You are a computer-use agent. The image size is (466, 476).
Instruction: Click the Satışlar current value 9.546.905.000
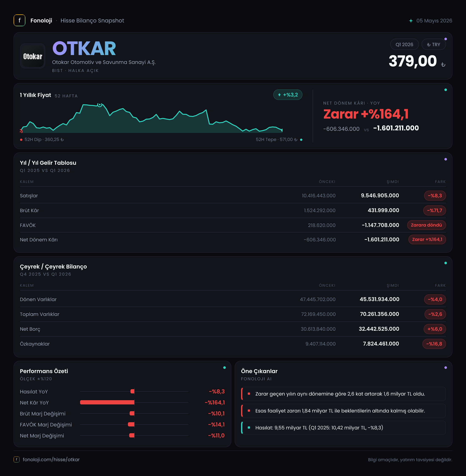point(380,195)
